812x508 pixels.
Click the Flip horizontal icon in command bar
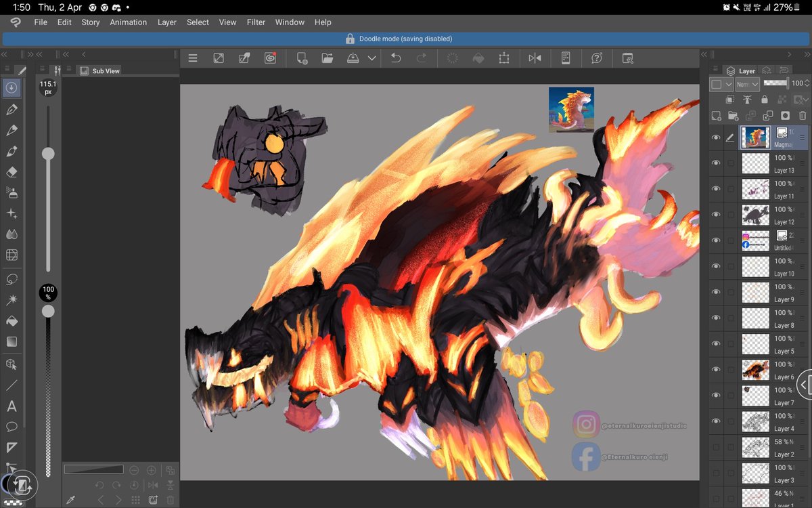point(535,58)
